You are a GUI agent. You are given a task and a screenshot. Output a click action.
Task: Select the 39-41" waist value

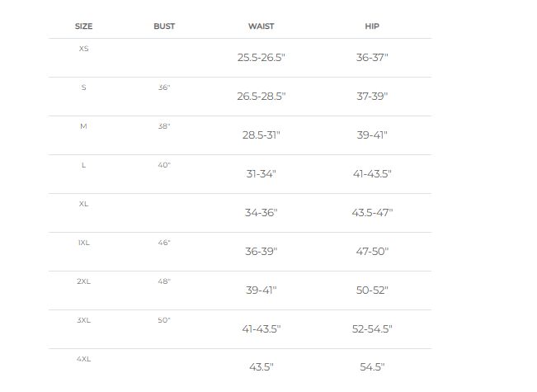(261, 290)
